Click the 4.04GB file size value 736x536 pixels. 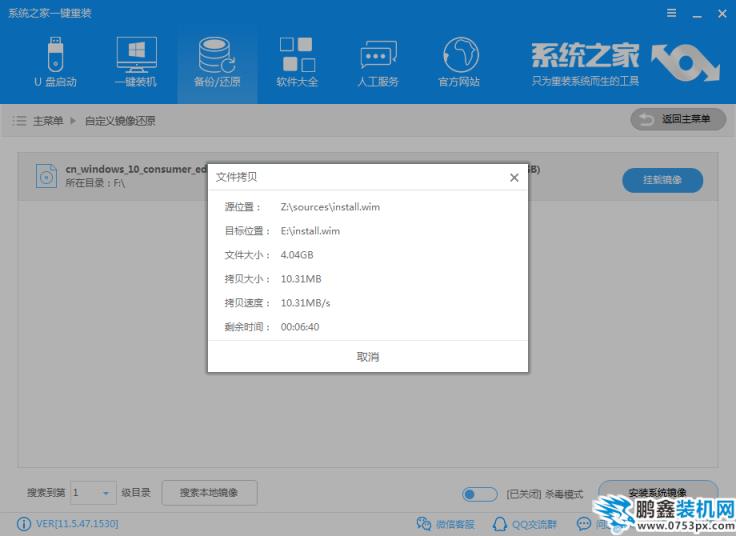coord(297,255)
